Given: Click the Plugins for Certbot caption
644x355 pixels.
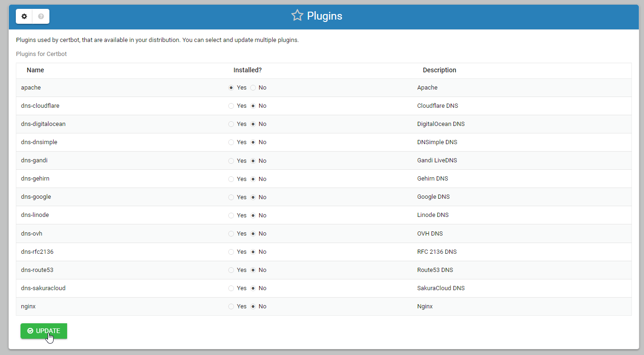Looking at the screenshot, I should (41, 54).
